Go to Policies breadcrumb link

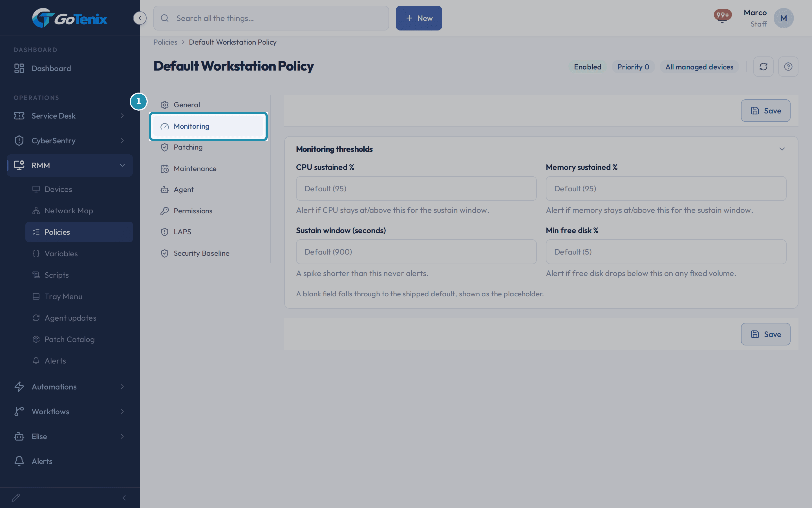click(x=166, y=42)
